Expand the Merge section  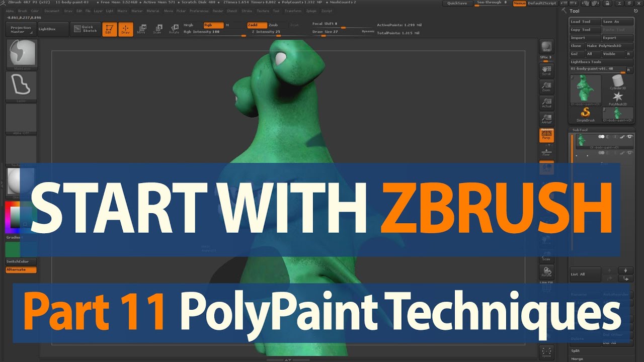coord(577,359)
